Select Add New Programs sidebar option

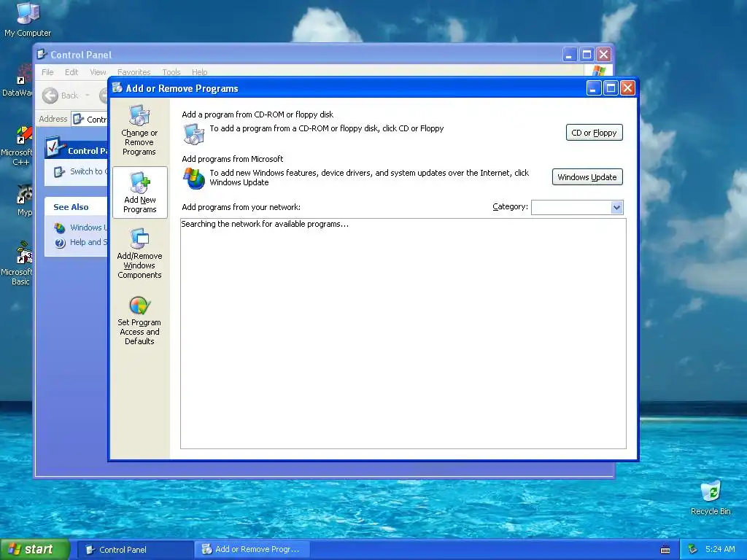pyautogui.click(x=139, y=192)
